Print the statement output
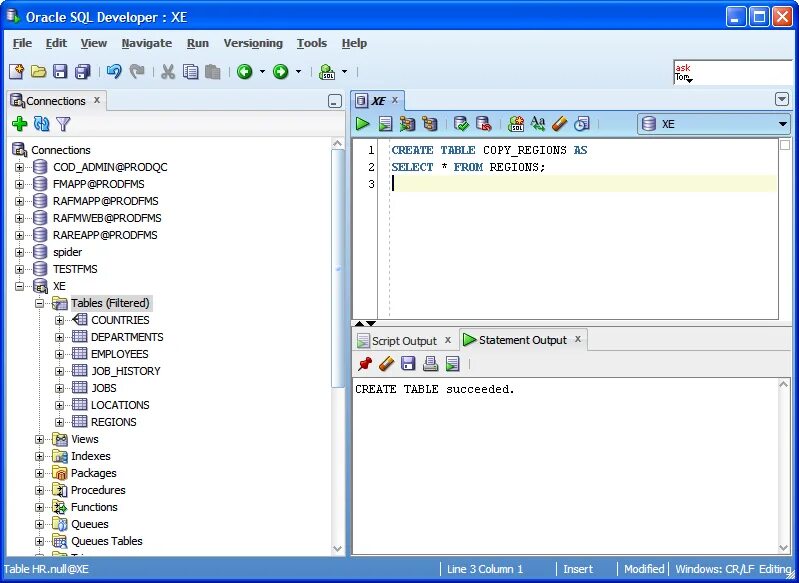This screenshot has width=799, height=583. pyautogui.click(x=431, y=363)
